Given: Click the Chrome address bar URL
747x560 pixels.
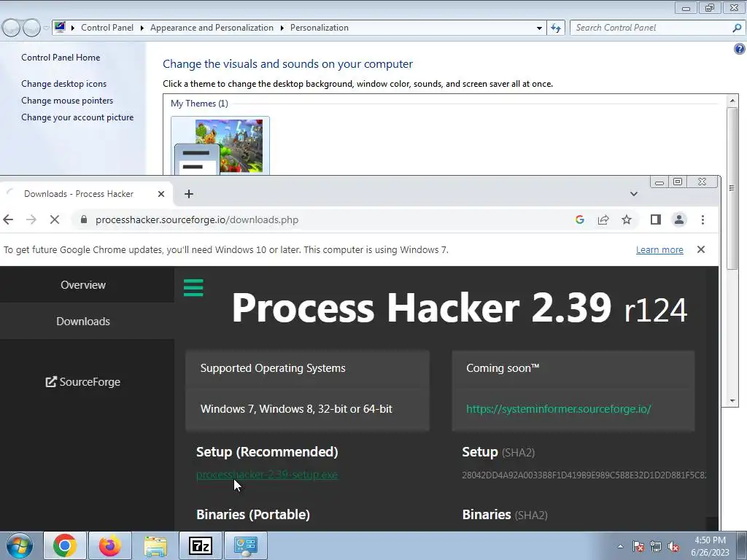Looking at the screenshot, I should coord(197,220).
